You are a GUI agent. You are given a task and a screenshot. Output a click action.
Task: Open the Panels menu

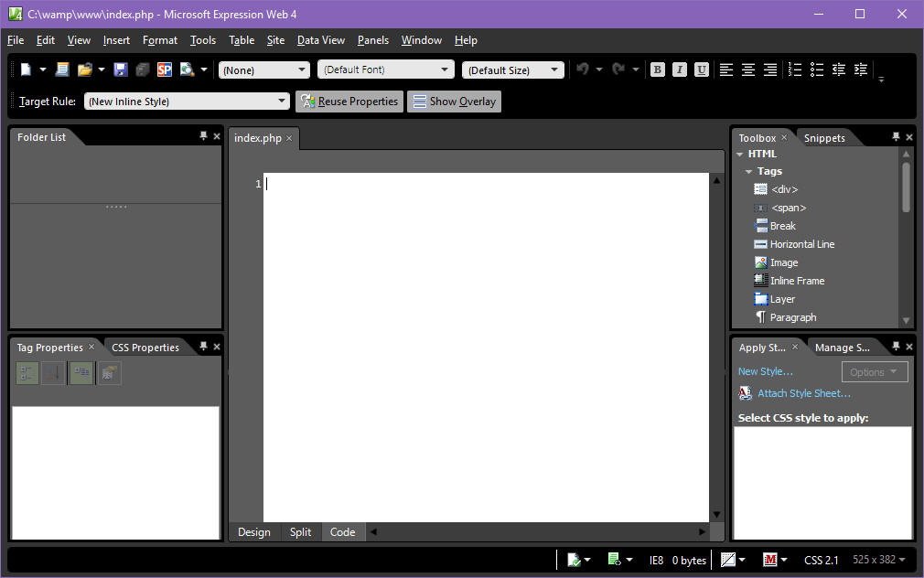coord(373,40)
